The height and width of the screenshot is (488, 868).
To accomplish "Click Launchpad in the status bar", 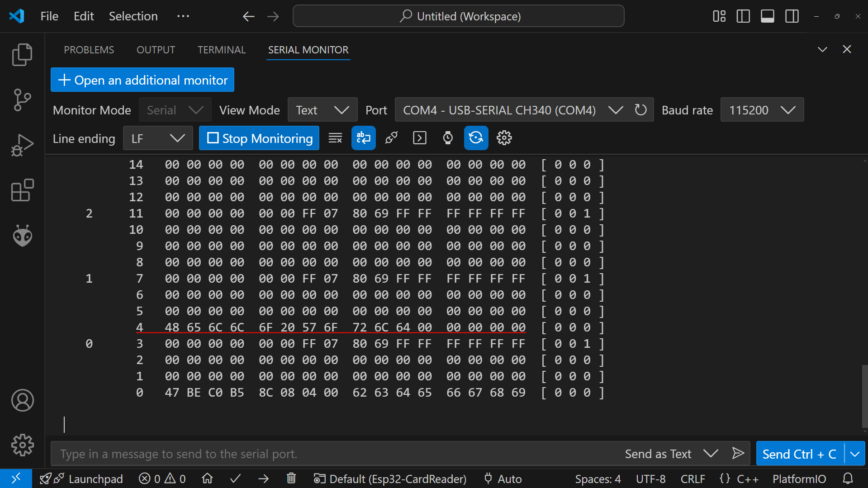I will click(x=81, y=479).
